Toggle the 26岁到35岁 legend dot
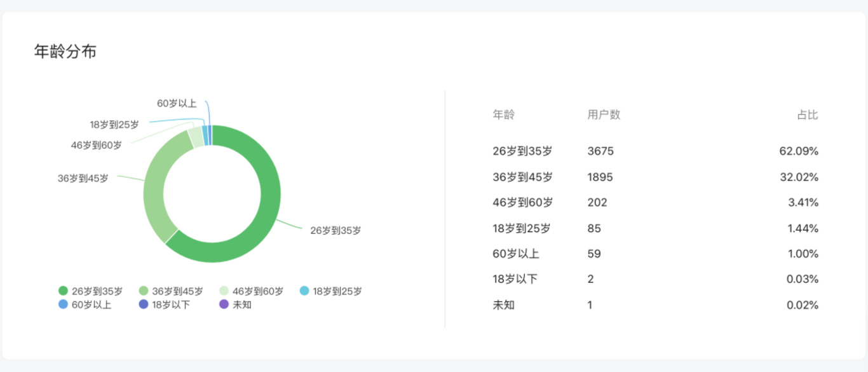Screen dimensions: 868x372 [x=63, y=291]
